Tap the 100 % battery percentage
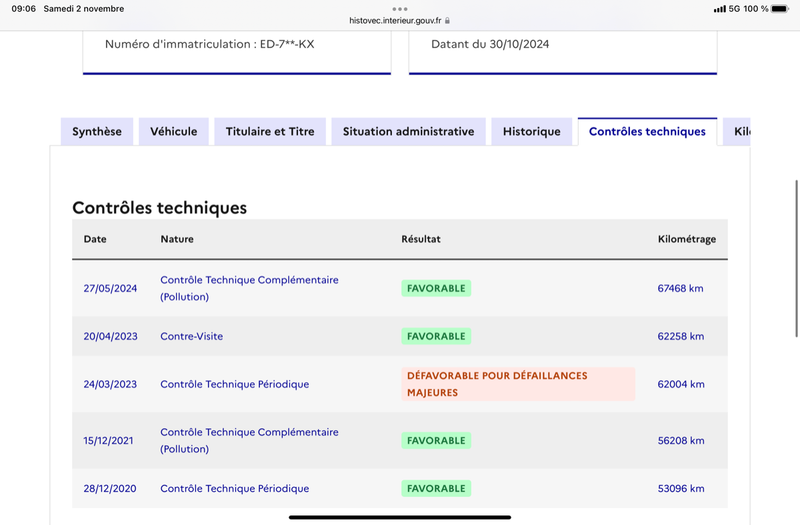The height and width of the screenshot is (525, 800). 756,9
